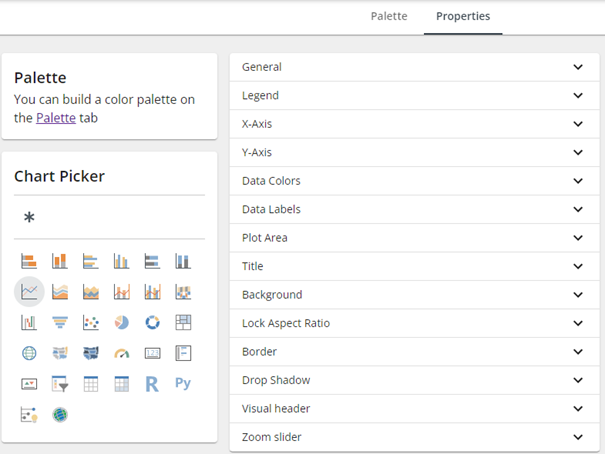Click the highlighted line chart icon
Image resolution: width=605 pixels, height=454 pixels.
29,292
